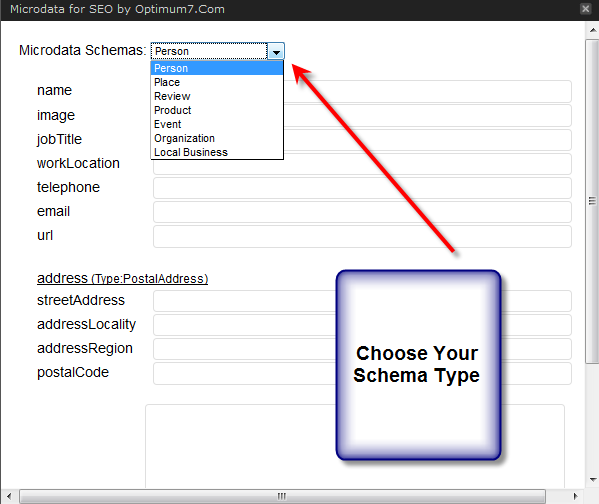599x504 pixels.
Task: Close the Microdata for SEO dialog
Action: [585, 8]
